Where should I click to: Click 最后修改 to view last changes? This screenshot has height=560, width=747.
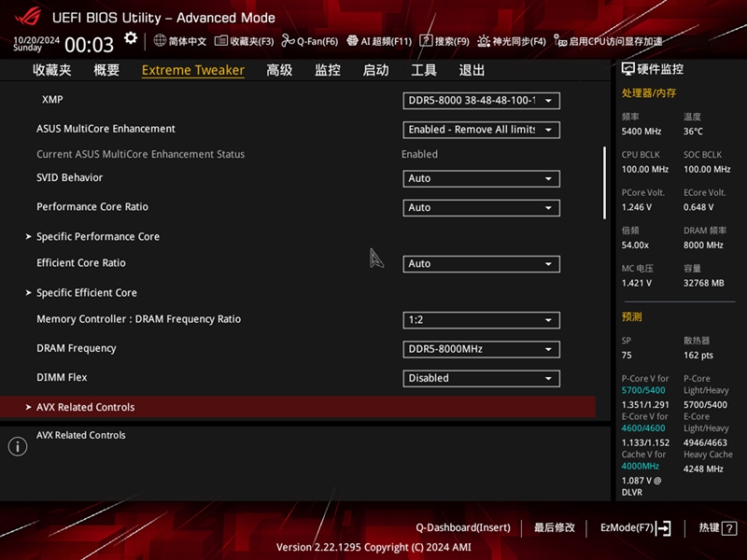coord(556,527)
